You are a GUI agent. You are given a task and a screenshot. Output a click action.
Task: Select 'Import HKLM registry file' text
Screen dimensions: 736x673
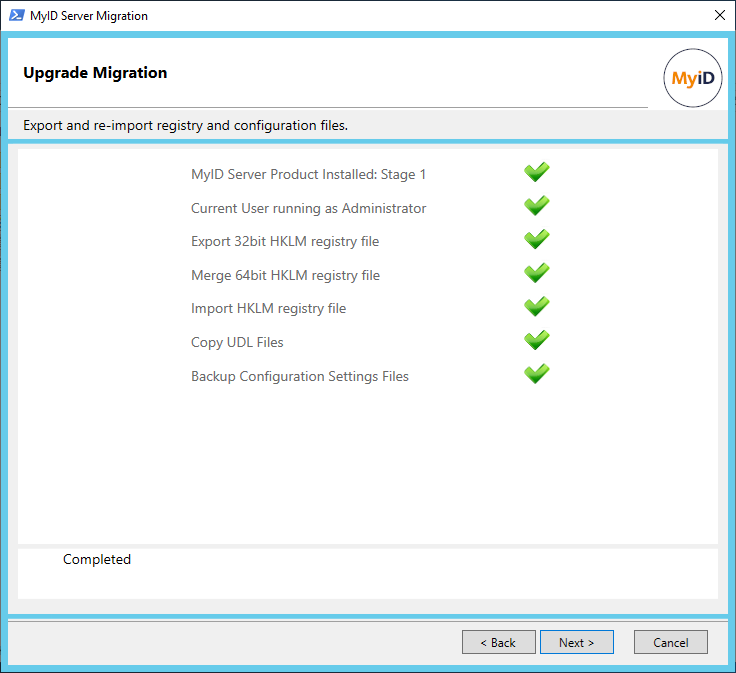point(268,308)
